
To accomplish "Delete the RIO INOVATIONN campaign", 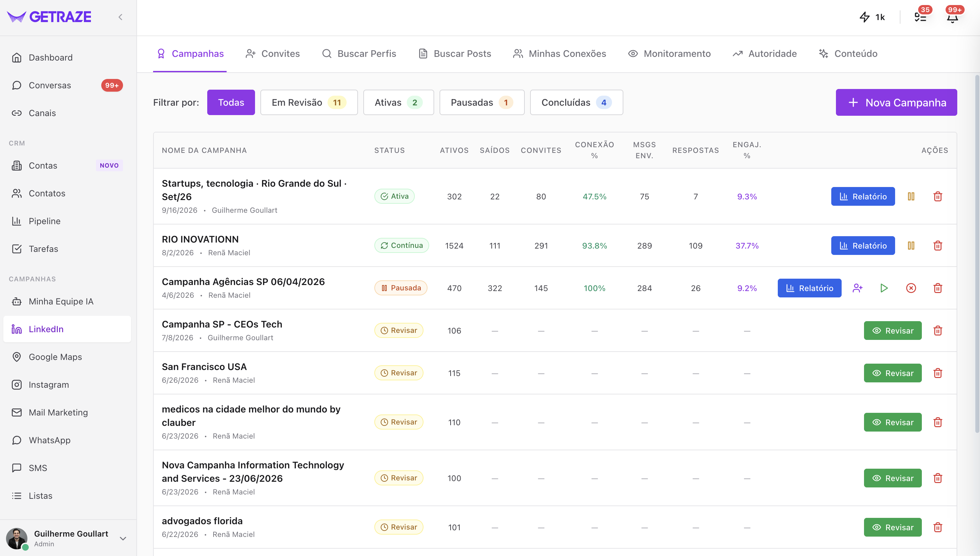I will click(938, 246).
